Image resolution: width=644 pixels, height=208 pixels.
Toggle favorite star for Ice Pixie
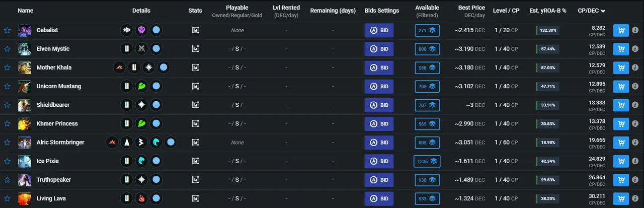pyautogui.click(x=7, y=161)
